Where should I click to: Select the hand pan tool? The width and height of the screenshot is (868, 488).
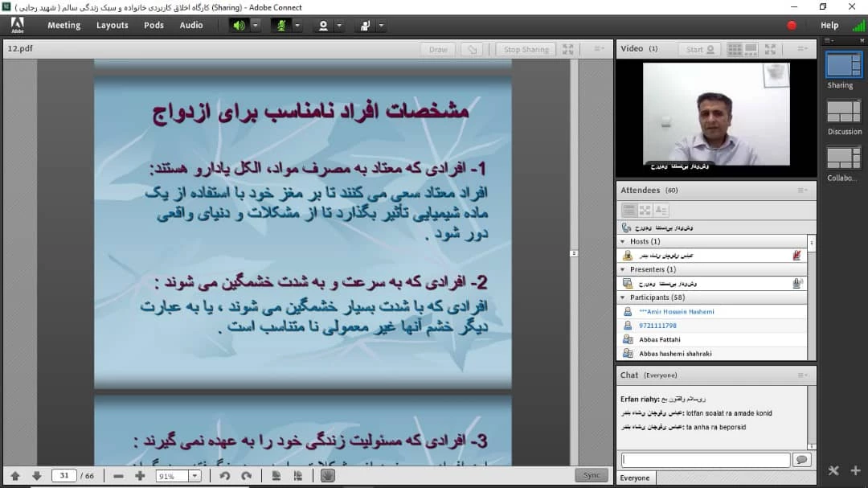pos(327,476)
